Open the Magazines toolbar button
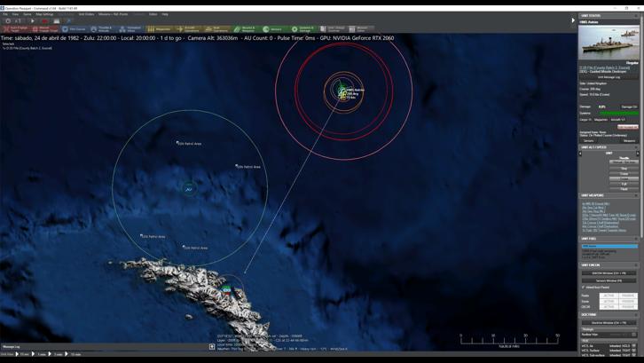 [160, 29]
